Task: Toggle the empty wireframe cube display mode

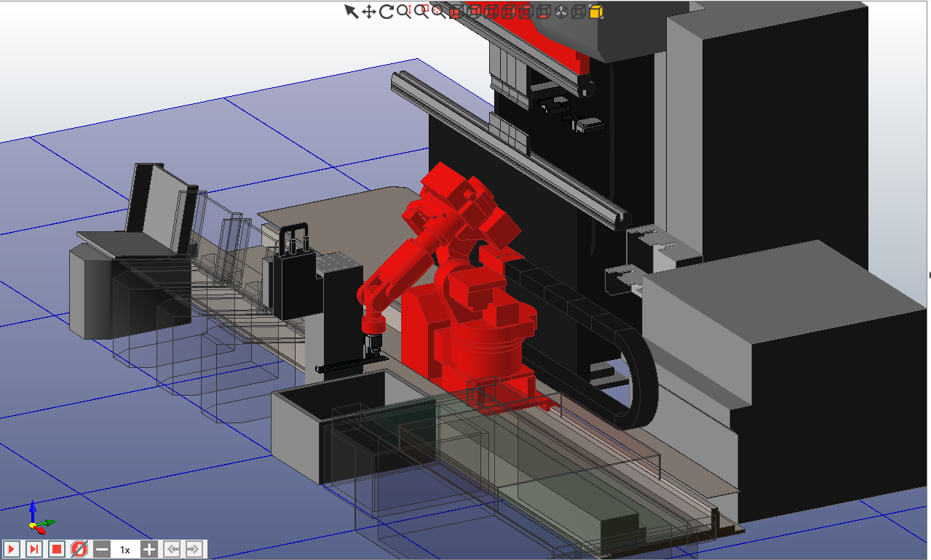Action: coord(579,12)
